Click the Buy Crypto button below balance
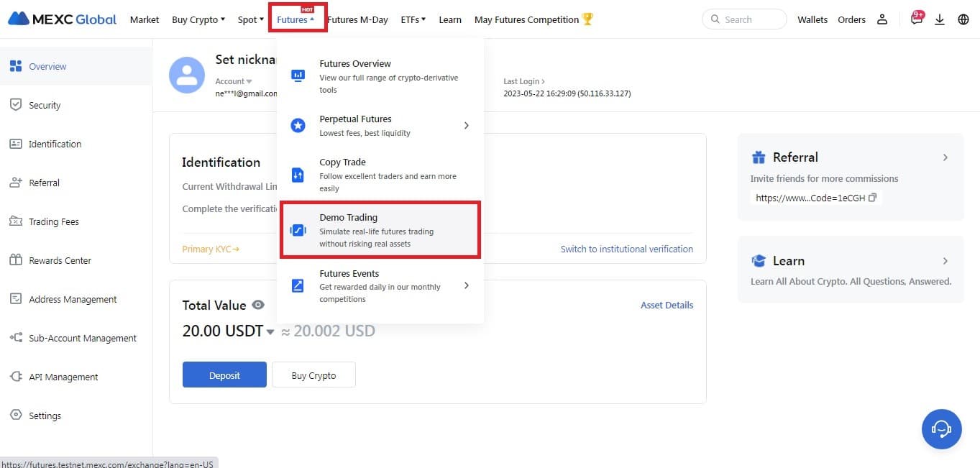The image size is (980, 468). point(313,375)
